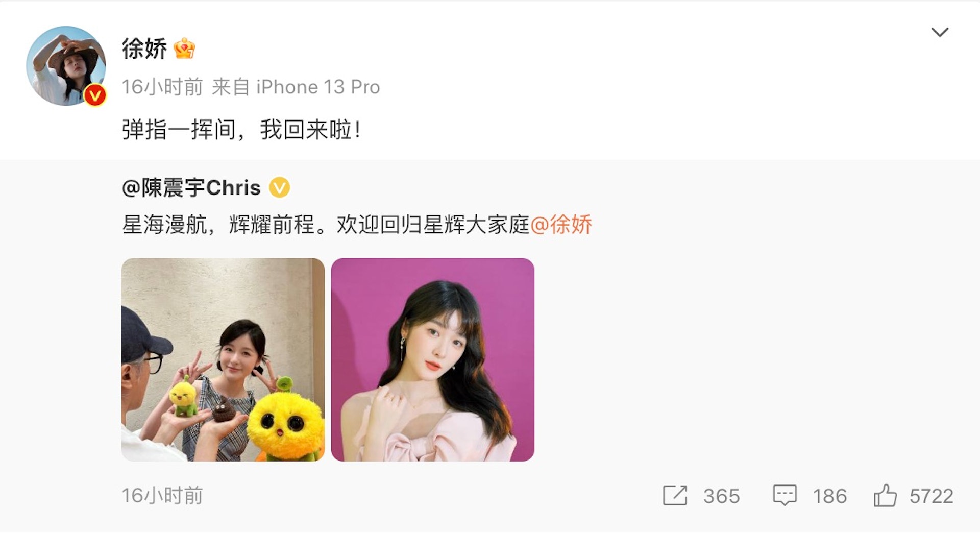
Task: Click the red verified V badge
Action: 95,95
